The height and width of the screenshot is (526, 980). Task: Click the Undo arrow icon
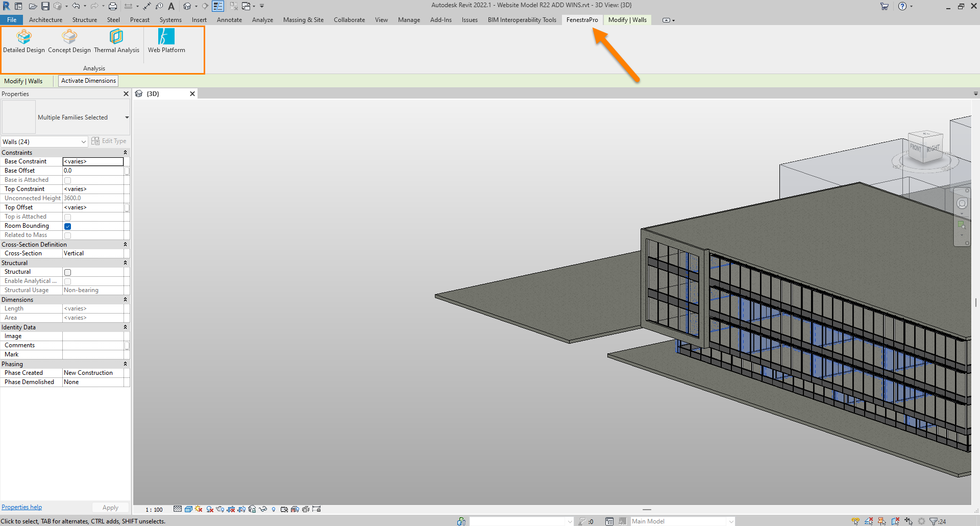(x=76, y=6)
